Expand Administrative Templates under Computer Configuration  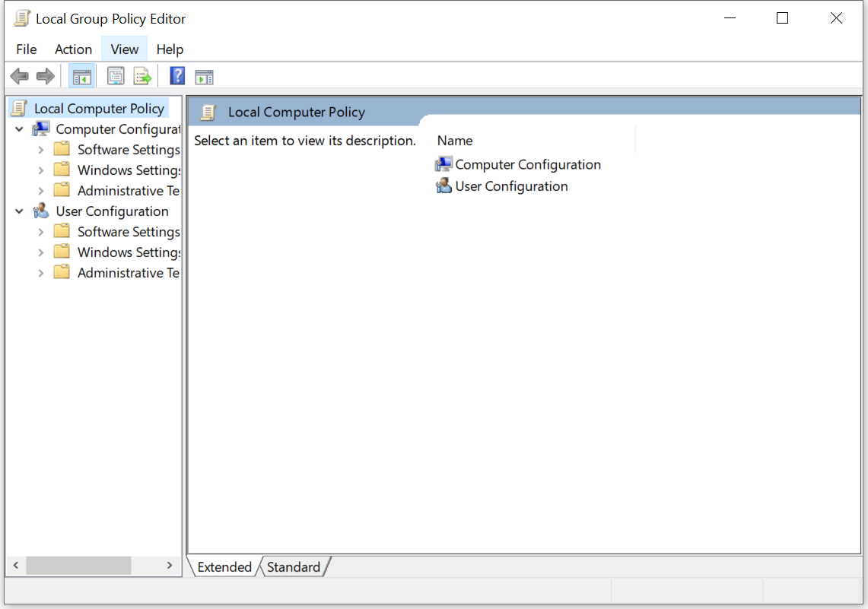point(40,191)
